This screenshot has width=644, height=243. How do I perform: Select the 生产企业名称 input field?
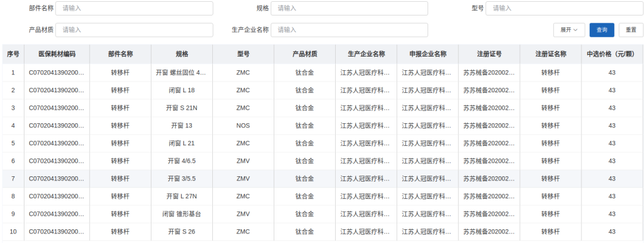click(349, 30)
